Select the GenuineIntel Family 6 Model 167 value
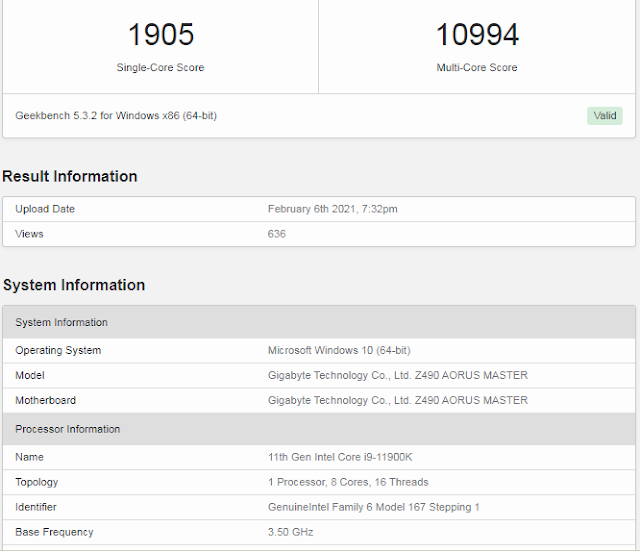This screenshot has height=552, width=640. 373,507
